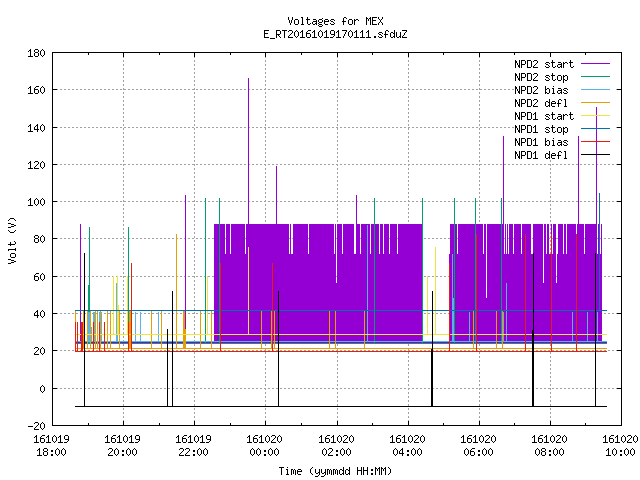
Task: Click the 161020 08:00 time axis label
Action: point(549,446)
